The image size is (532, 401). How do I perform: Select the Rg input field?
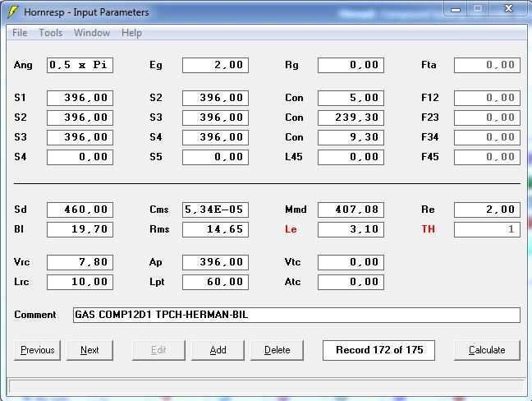351,65
